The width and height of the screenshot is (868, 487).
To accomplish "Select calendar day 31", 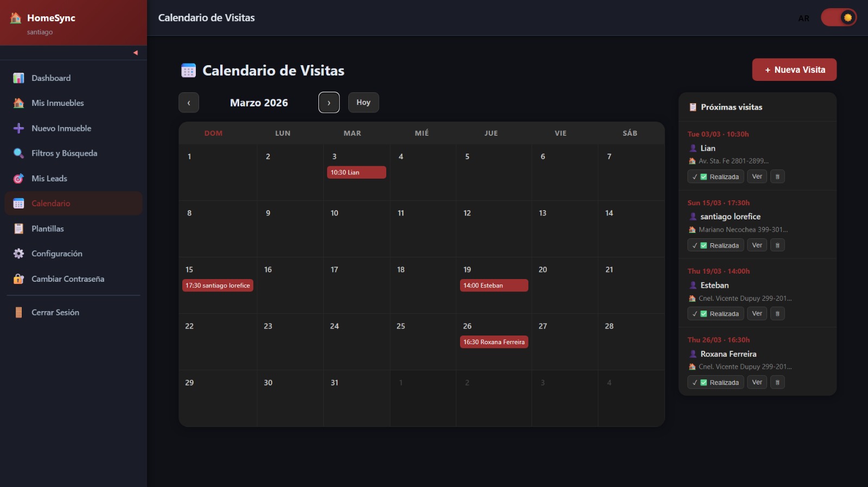I will [x=357, y=399].
